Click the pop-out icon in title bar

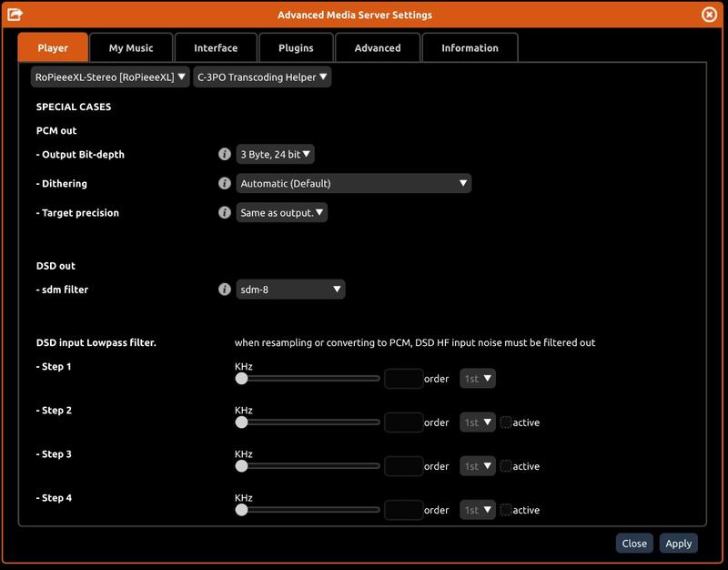coord(15,15)
